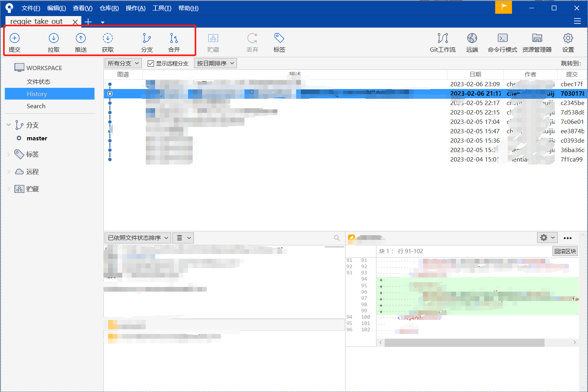This screenshot has height=392, width=588.
Task: Close the reggie_take_out tab
Action: point(75,22)
